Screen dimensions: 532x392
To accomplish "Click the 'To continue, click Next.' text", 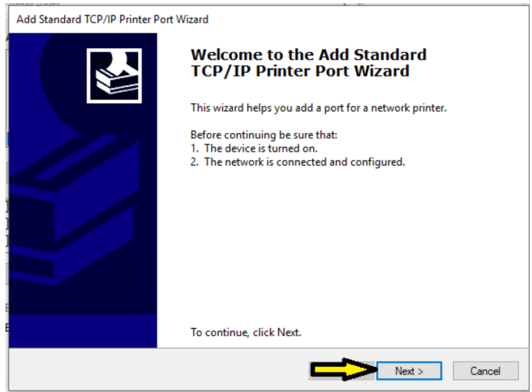I will (x=246, y=332).
